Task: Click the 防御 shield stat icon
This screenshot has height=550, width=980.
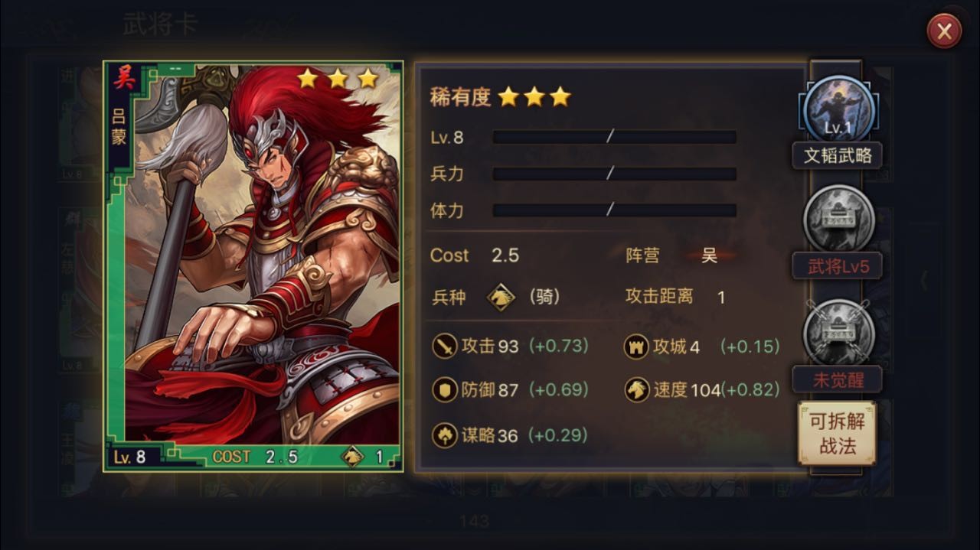Action: [x=444, y=390]
